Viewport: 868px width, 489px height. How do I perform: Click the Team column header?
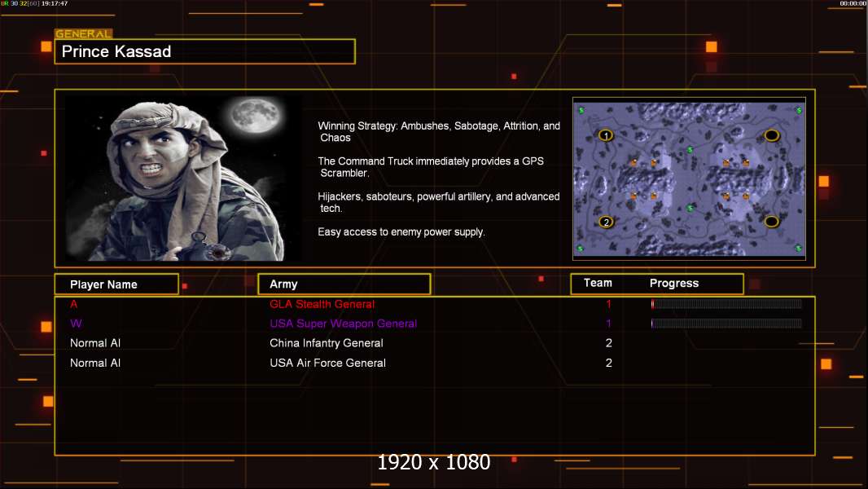click(x=598, y=283)
